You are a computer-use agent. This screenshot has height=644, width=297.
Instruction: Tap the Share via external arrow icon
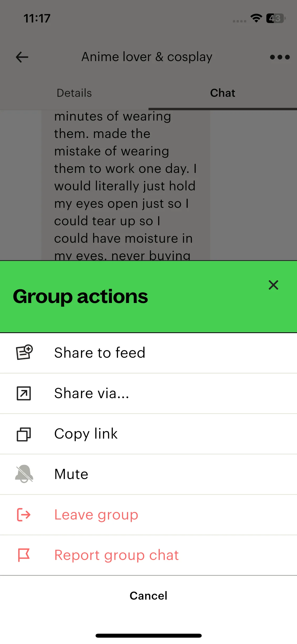(x=24, y=393)
